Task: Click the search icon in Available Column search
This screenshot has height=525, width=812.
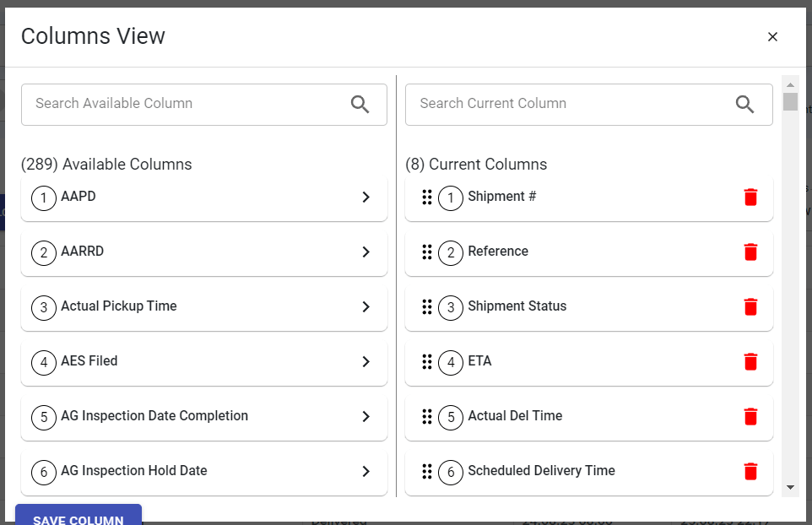Action: (360, 104)
